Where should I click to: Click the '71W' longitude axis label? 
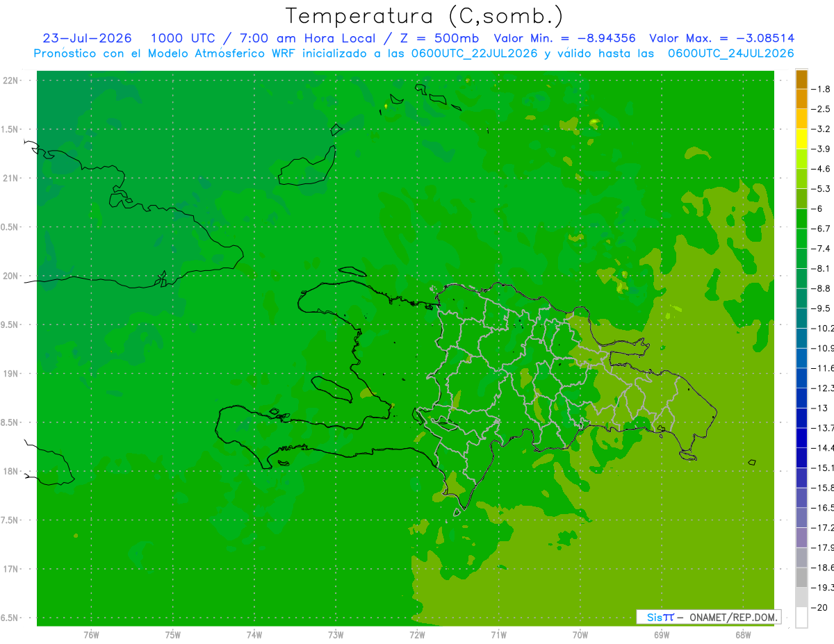click(x=498, y=634)
